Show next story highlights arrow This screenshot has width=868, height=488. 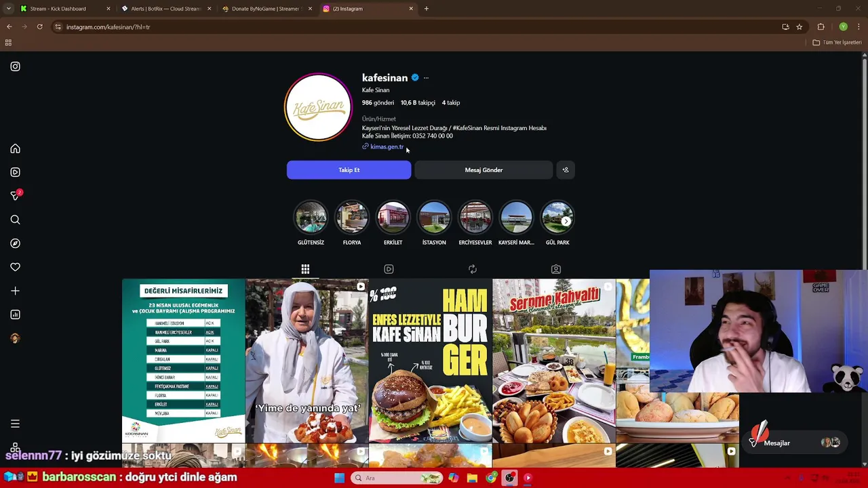[566, 221]
